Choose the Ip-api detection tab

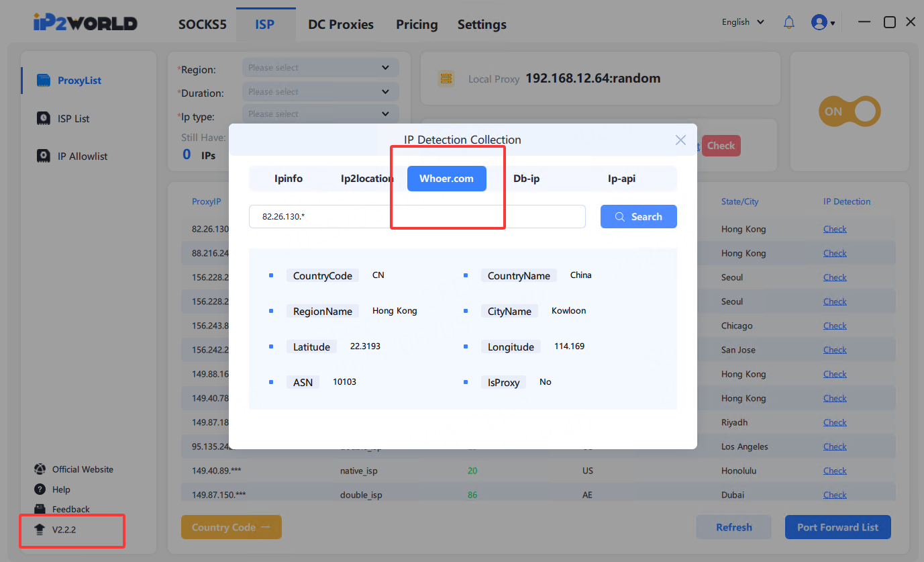pyautogui.click(x=622, y=179)
